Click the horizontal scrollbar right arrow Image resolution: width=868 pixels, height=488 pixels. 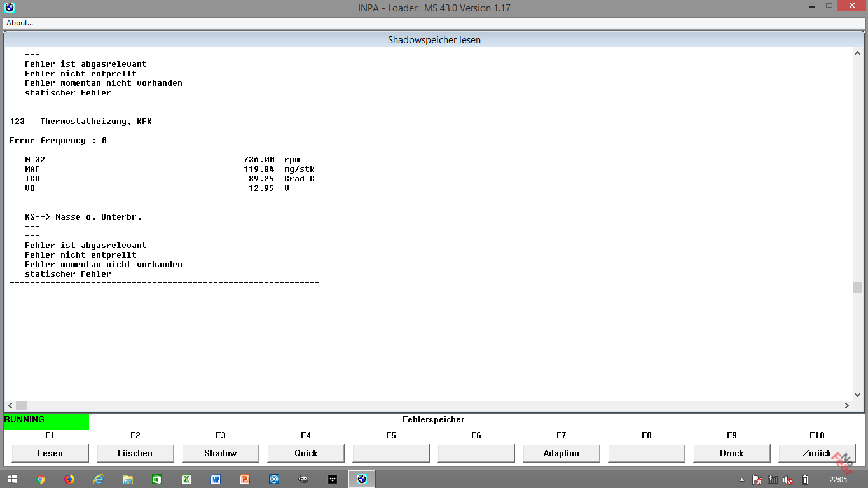pyautogui.click(x=847, y=405)
